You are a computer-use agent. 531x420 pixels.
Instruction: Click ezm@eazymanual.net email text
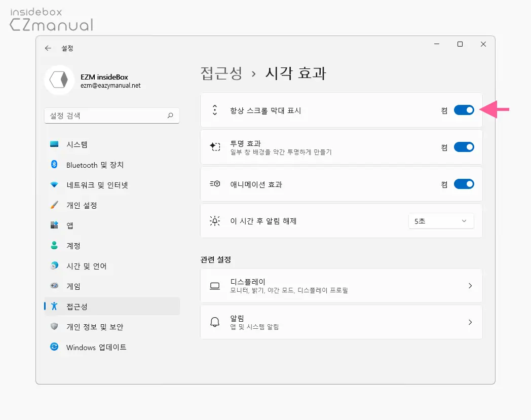[110, 85]
